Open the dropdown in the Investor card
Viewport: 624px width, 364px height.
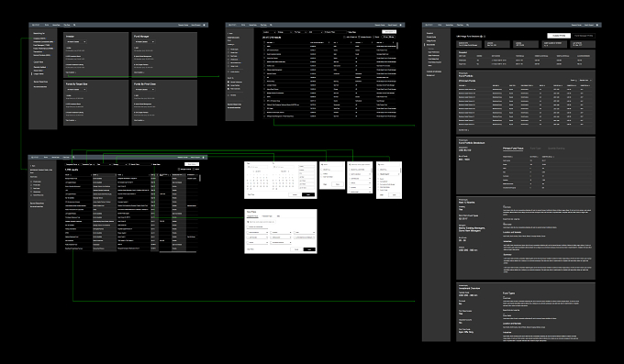[76, 42]
